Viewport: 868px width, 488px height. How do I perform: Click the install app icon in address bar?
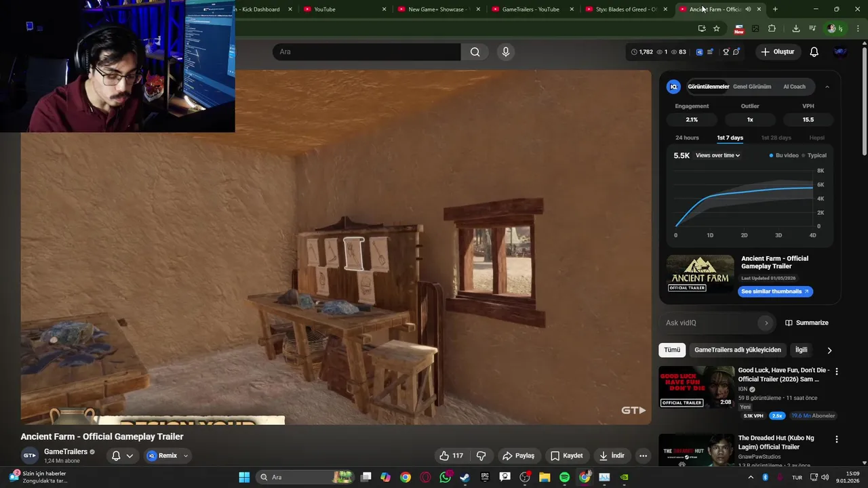(702, 28)
